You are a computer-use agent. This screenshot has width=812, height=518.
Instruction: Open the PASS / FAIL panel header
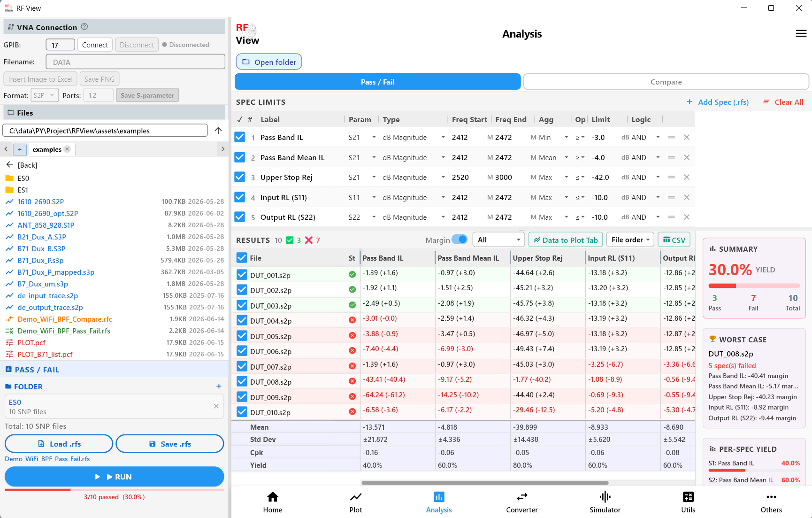point(115,370)
